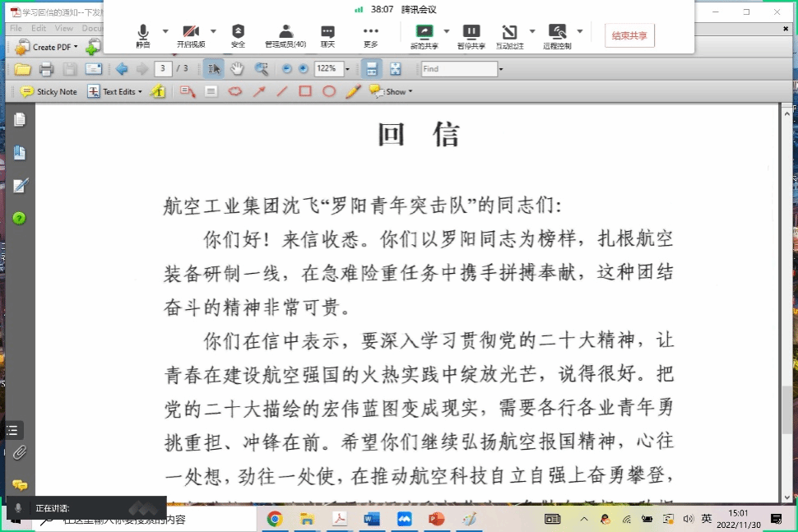Open the Attachments paperclip panel
Viewport: 798px width, 532px height.
tap(20, 452)
